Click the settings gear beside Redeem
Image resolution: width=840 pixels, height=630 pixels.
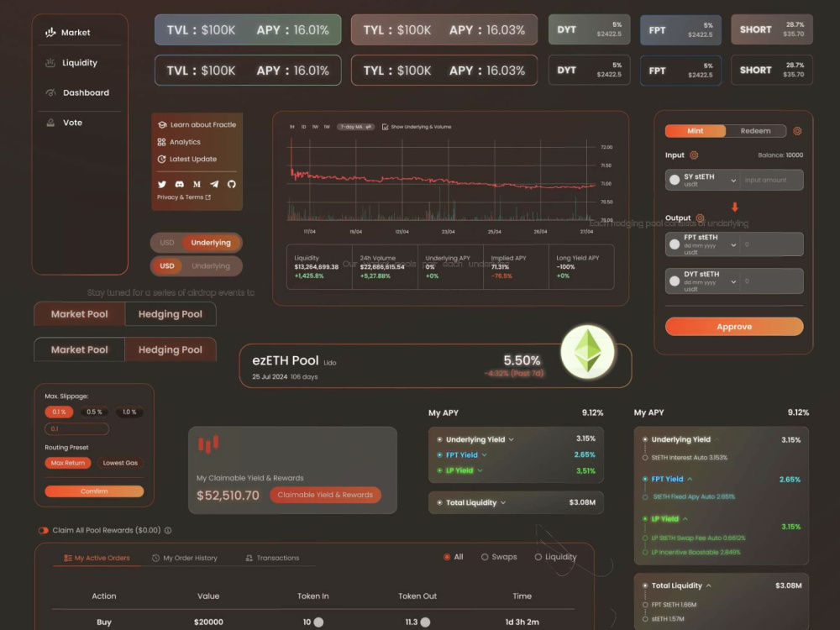tap(797, 131)
